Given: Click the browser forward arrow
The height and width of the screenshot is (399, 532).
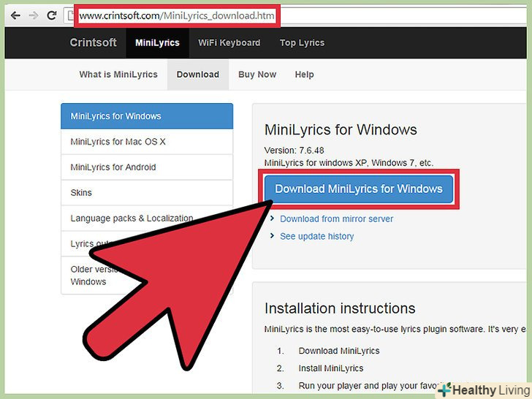Looking at the screenshot, I should tap(34, 15).
